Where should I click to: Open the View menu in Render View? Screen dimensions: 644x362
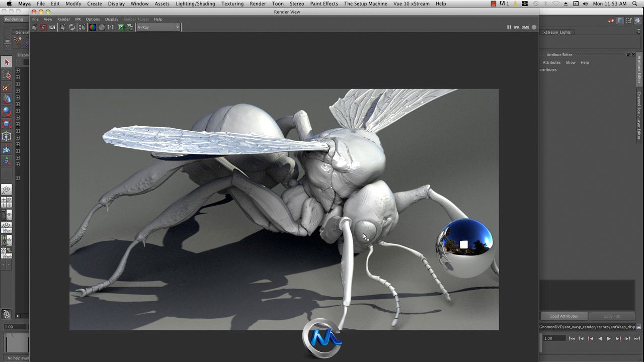pyautogui.click(x=48, y=19)
